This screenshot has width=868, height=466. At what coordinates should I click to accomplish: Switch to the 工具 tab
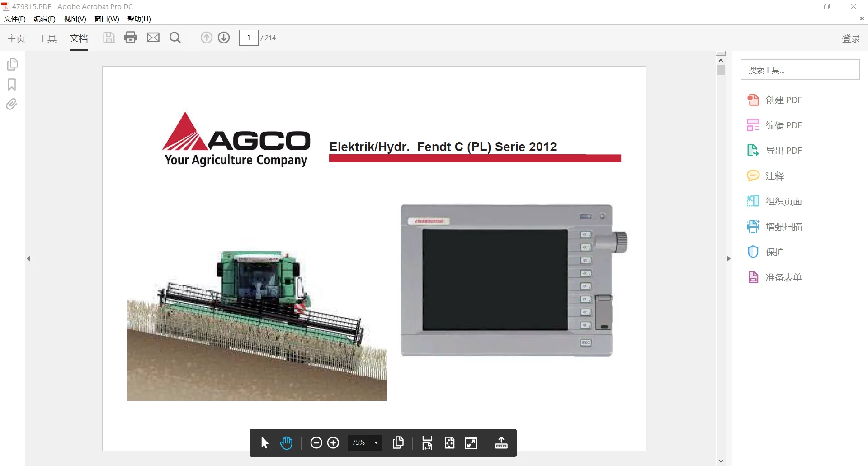click(47, 38)
